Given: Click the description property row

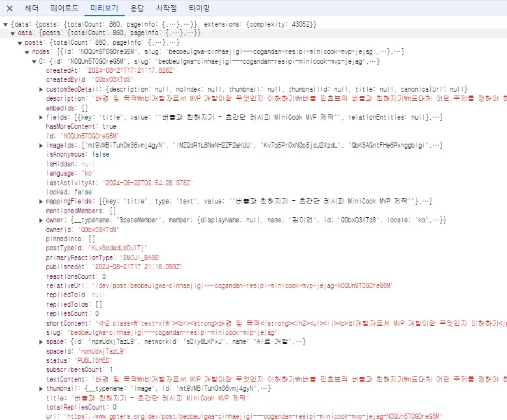Looking at the screenshot, I should click(x=276, y=98).
